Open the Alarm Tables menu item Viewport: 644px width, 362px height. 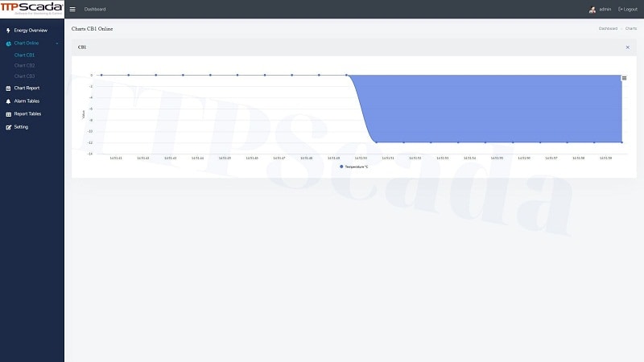[x=27, y=101]
